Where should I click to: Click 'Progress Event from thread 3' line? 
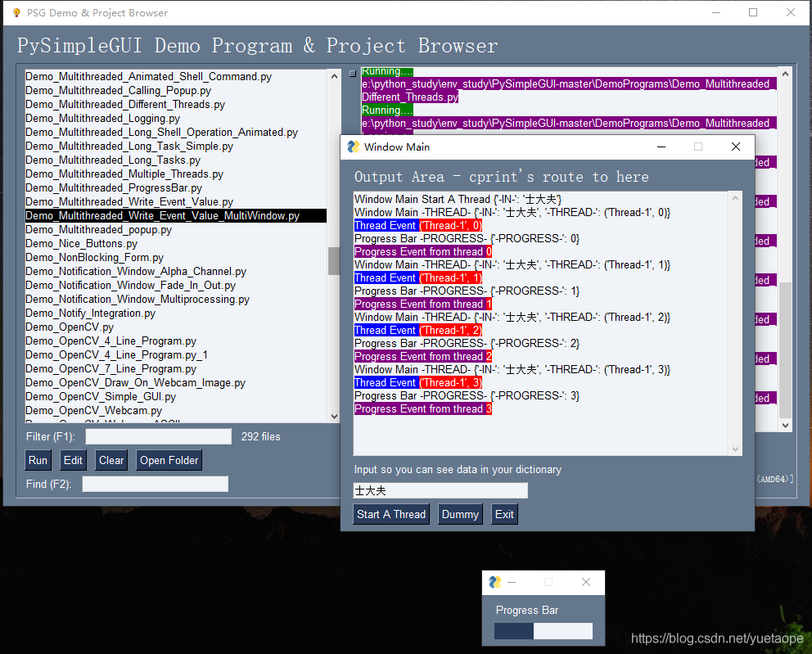coord(423,409)
